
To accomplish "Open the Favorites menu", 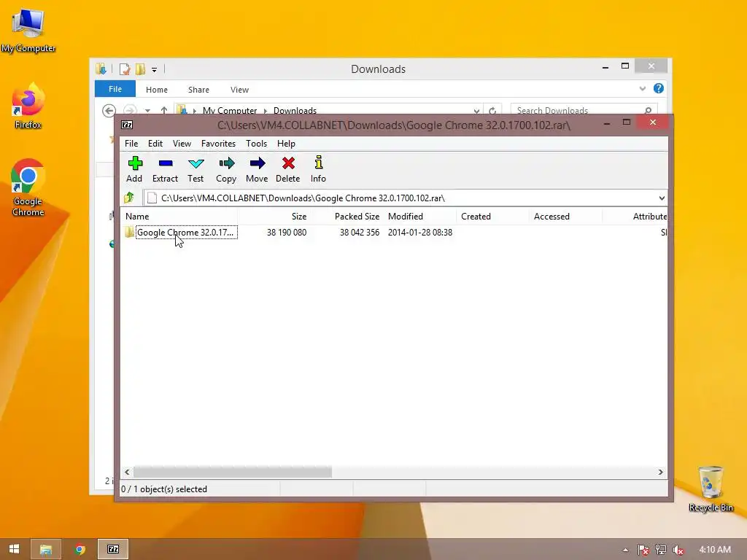I will [x=218, y=144].
